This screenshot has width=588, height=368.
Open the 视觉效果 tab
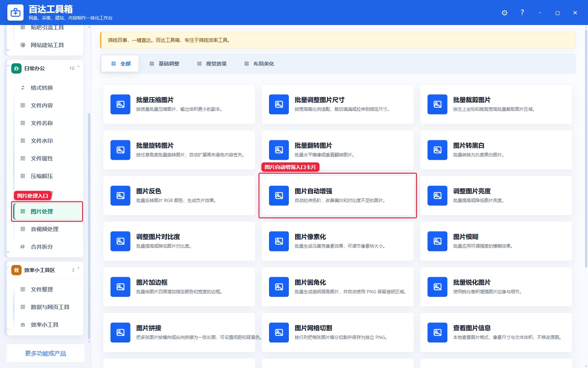click(x=212, y=64)
